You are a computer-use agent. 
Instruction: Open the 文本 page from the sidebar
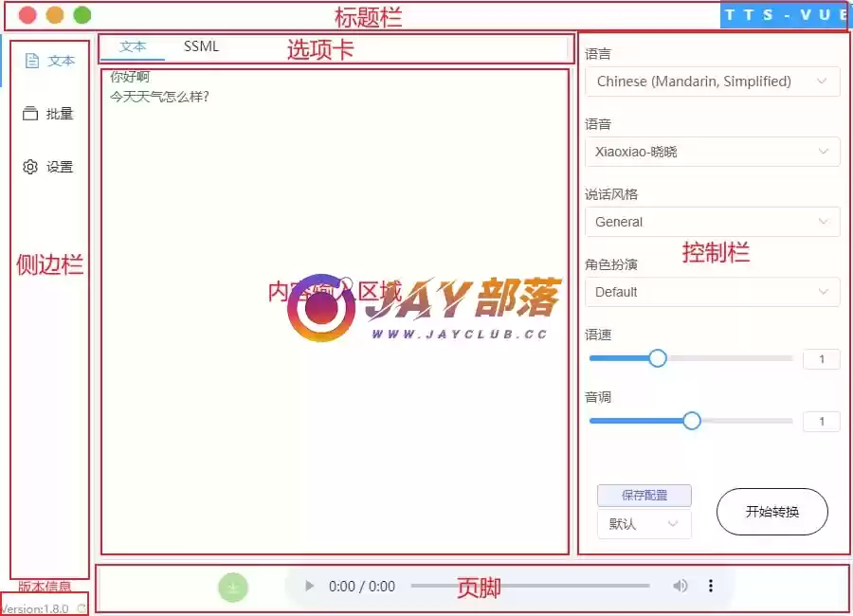pos(49,61)
